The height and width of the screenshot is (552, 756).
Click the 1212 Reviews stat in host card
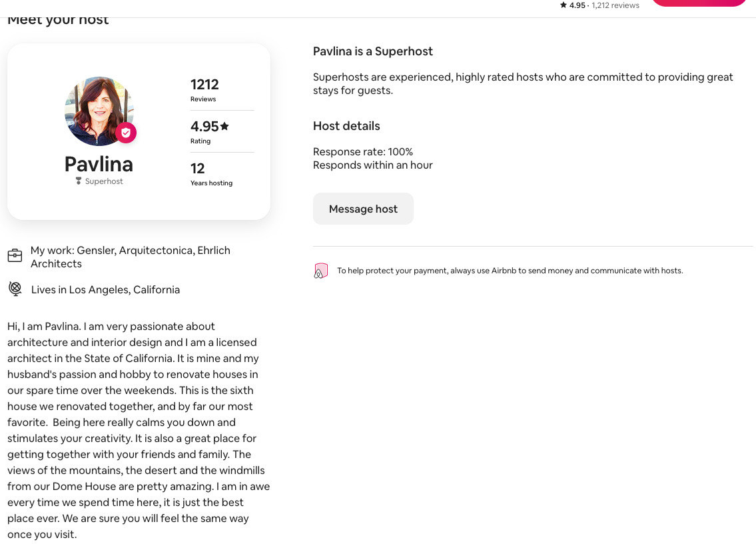click(204, 89)
